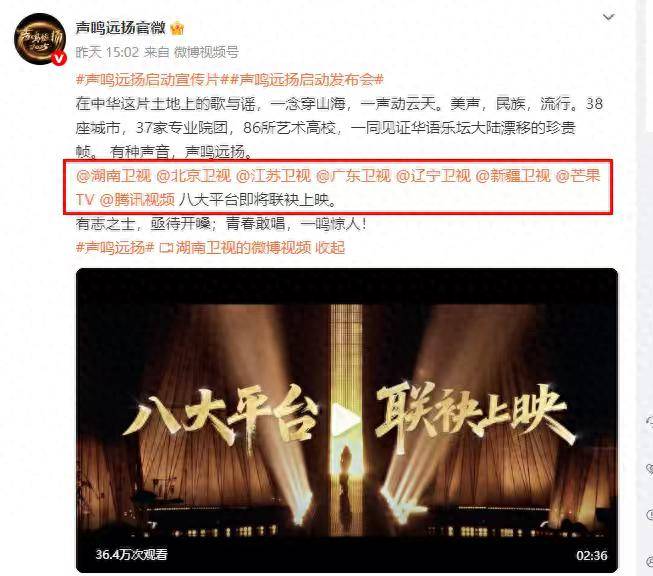Open the #声鸣远扬# hashtag at bottom
The height and width of the screenshot is (576, 653).
click(115, 248)
